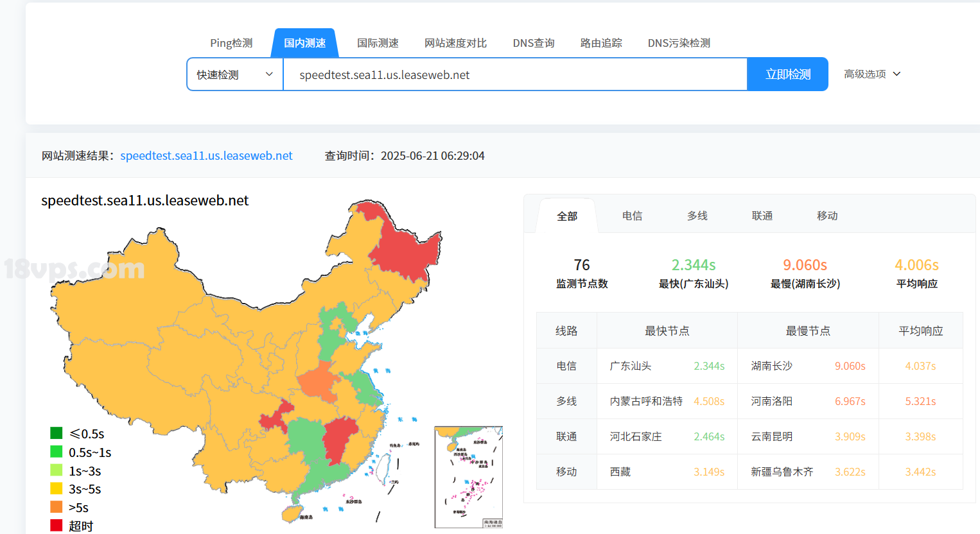Viewport: 980px width, 534px height.
Task: Click the 3s~5s legend swatch
Action: click(x=57, y=488)
